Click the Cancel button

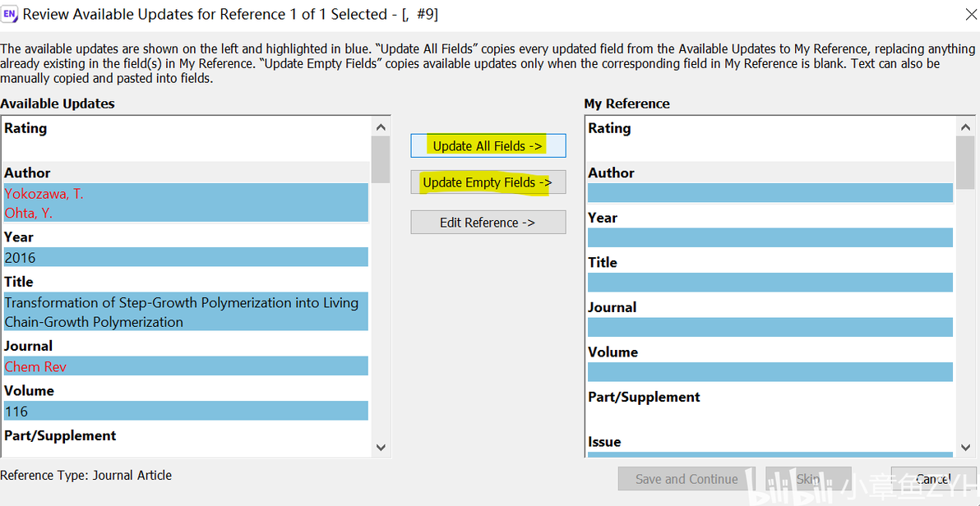[933, 479]
